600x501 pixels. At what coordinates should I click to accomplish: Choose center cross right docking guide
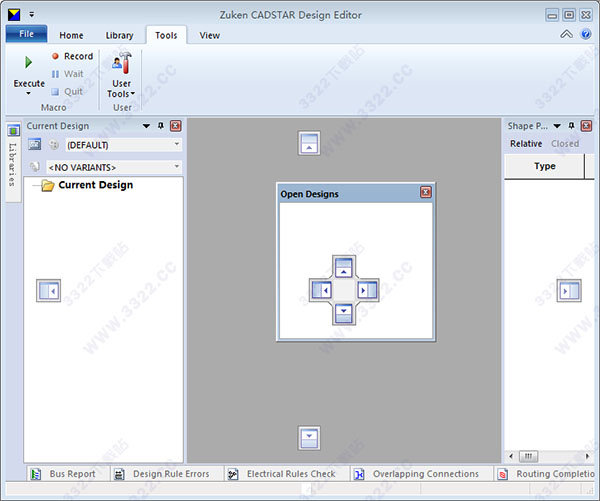pyautogui.click(x=367, y=290)
